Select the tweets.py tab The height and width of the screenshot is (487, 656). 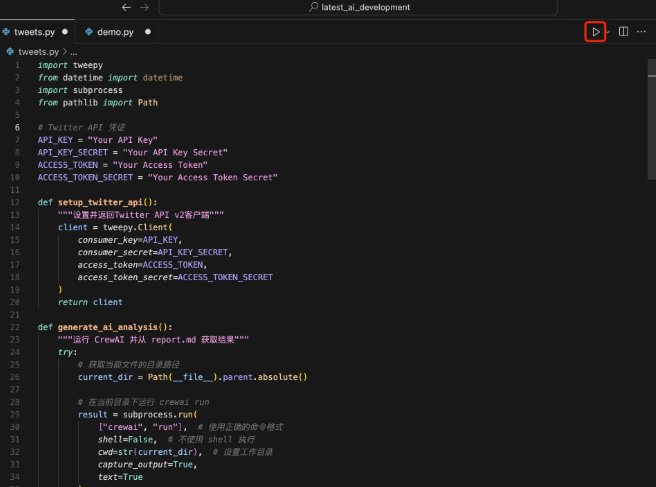point(34,32)
